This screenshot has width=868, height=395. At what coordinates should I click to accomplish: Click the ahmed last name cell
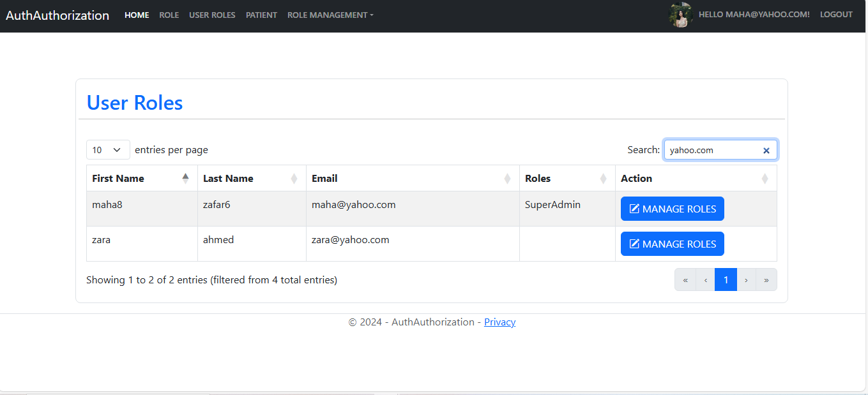tap(252, 244)
